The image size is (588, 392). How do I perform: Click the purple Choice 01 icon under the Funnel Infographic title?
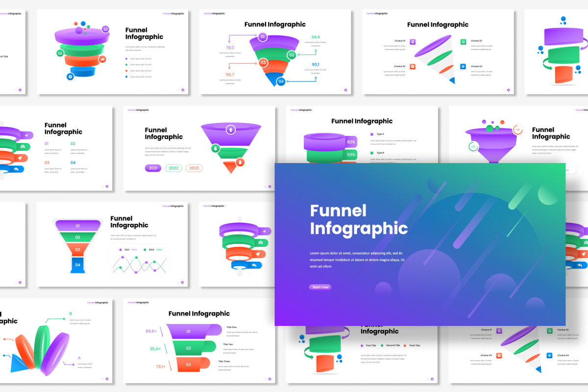(x=413, y=42)
